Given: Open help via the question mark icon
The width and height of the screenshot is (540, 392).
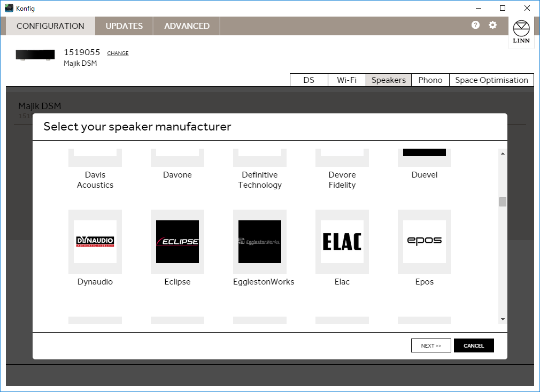Looking at the screenshot, I should click(475, 25).
